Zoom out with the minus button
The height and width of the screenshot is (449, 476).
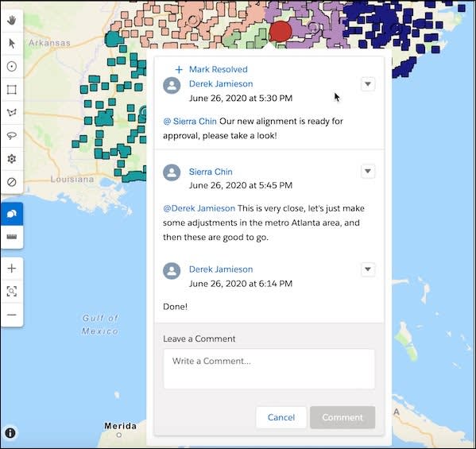[x=12, y=315]
